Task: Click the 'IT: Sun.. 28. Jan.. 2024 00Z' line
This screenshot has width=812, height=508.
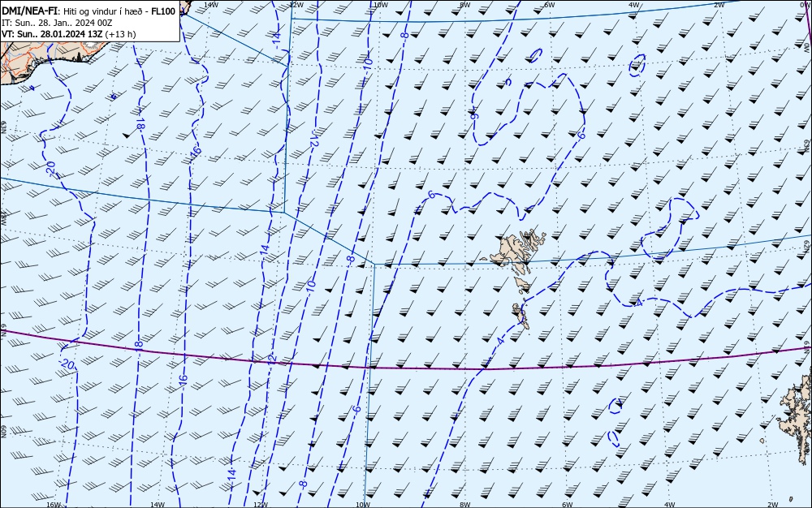Action: coord(57,23)
